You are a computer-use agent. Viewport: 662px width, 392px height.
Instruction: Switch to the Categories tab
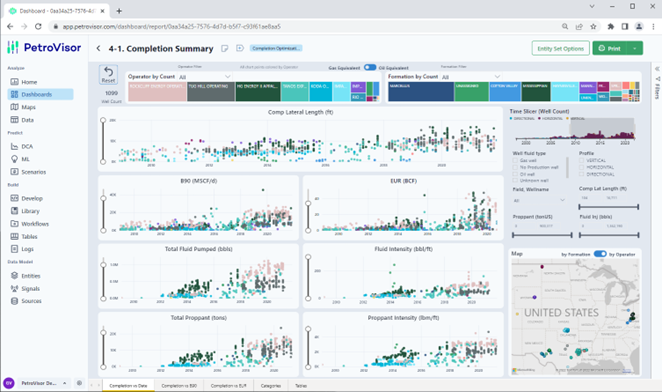coord(271,386)
